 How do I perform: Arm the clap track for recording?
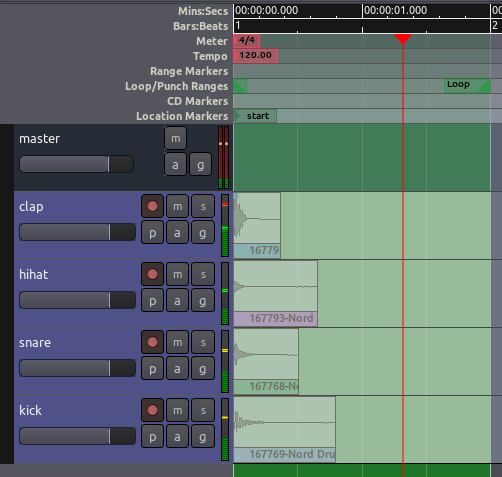pyautogui.click(x=152, y=206)
